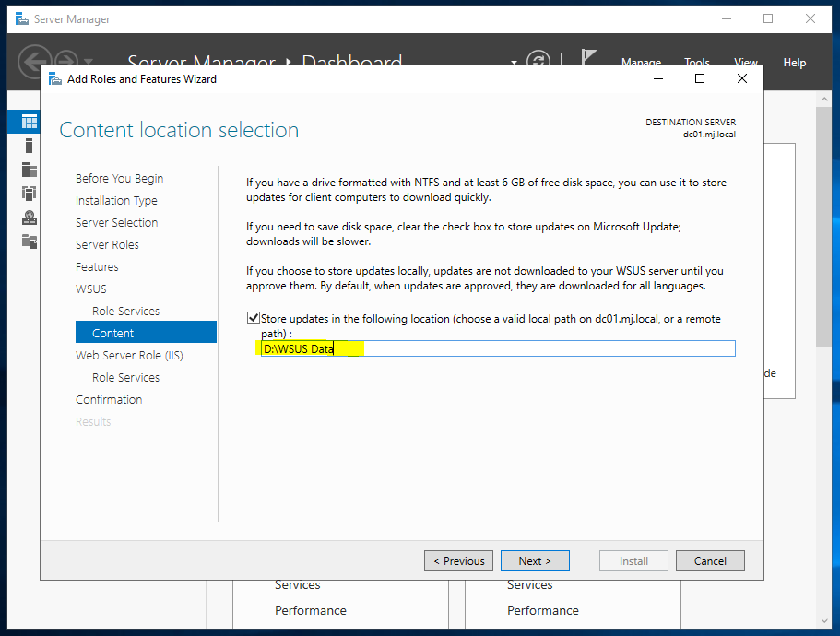This screenshot has height=636, width=840.
Task: Go to the Before You Begin step
Action: coord(120,178)
